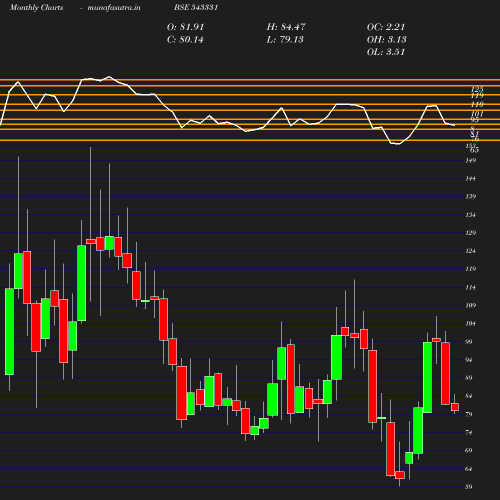Click the 110 indicator scale label

point(477,105)
